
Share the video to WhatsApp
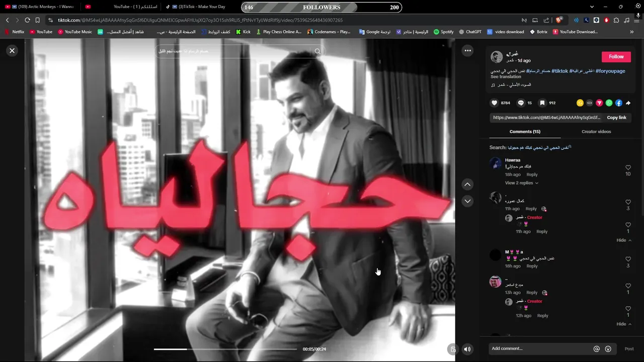tap(609, 103)
